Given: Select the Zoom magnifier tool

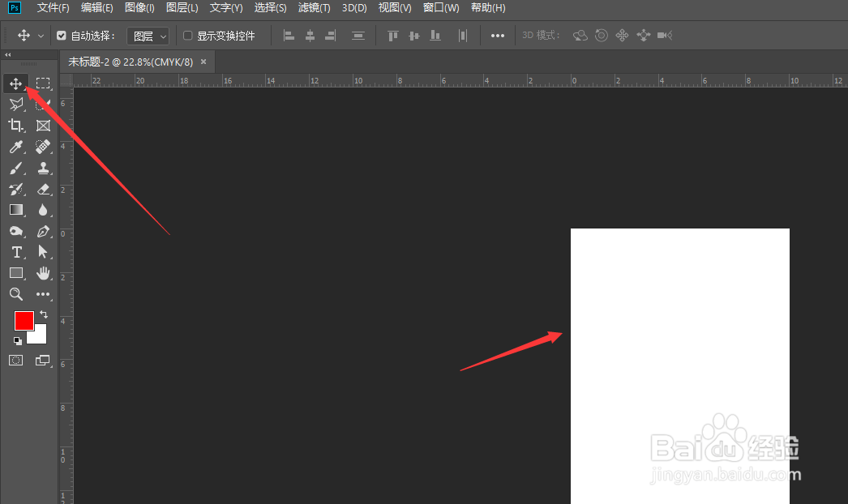Looking at the screenshot, I should 16,294.
